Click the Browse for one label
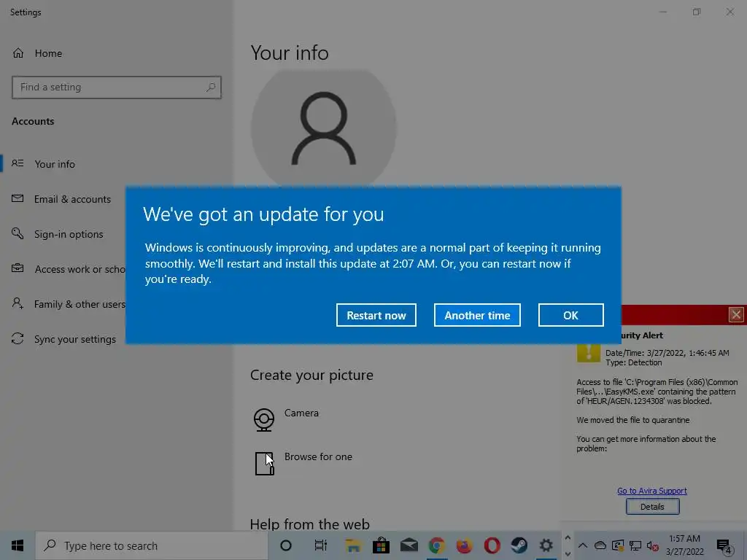 [x=318, y=456]
